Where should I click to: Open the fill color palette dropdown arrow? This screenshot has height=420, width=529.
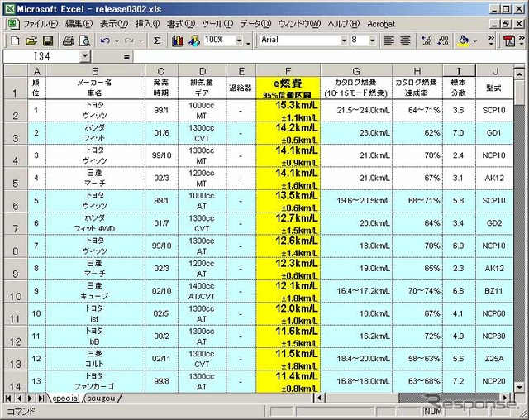(x=475, y=41)
